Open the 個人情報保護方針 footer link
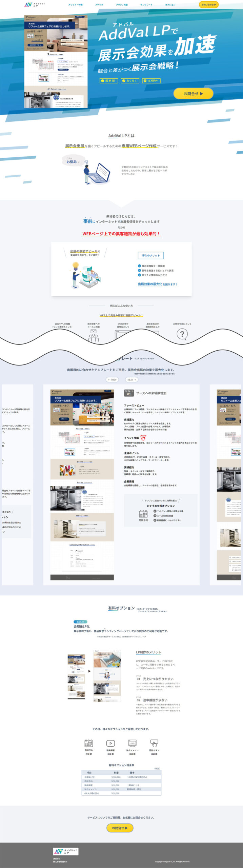 click(60, 862)
